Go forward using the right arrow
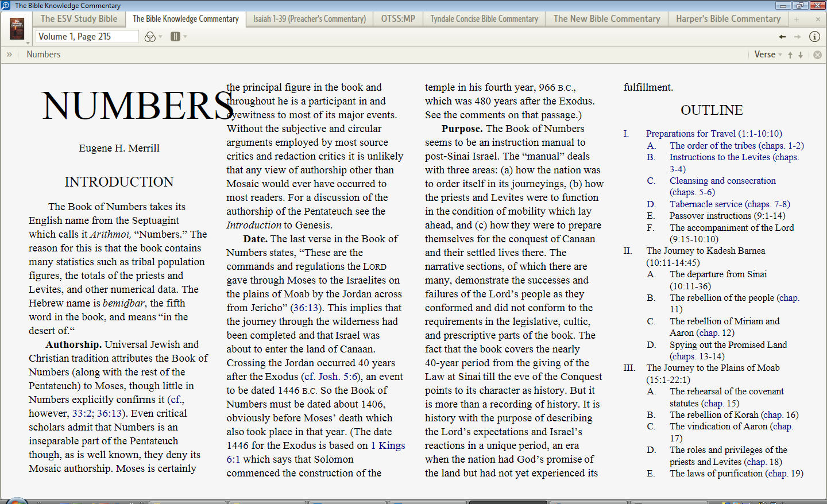 [797, 37]
